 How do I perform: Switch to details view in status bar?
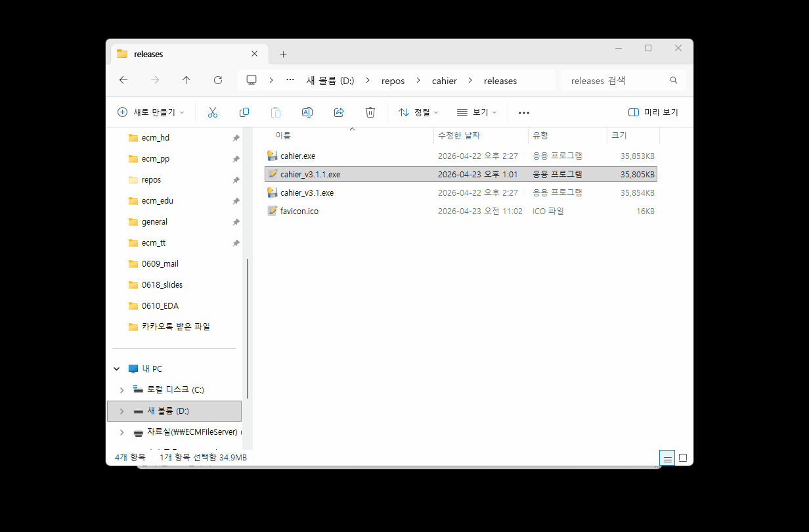tap(667, 458)
